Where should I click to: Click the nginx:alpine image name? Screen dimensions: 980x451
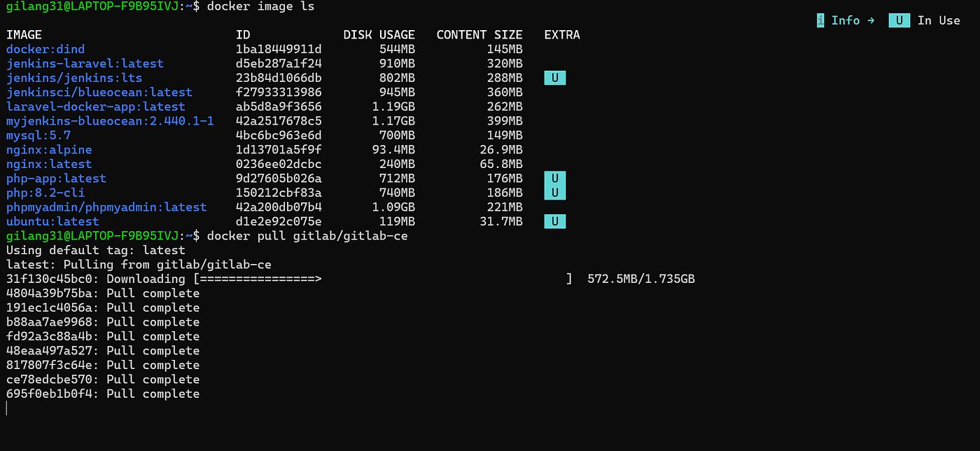tap(49, 150)
